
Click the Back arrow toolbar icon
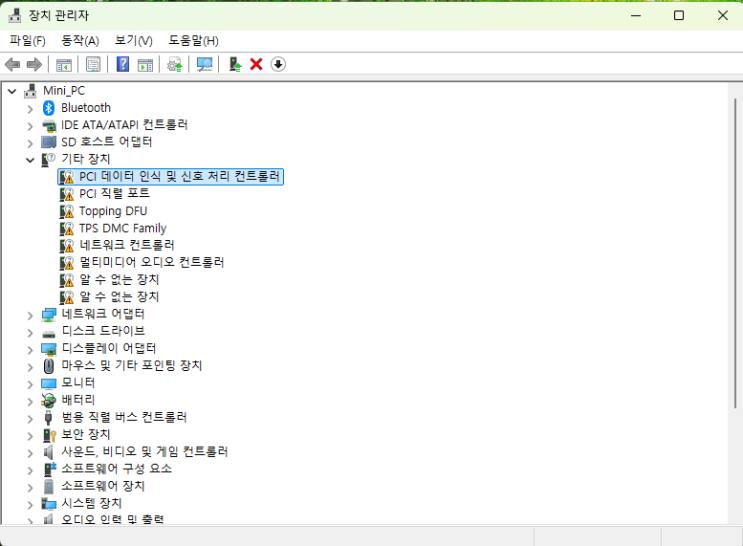pos(12,64)
